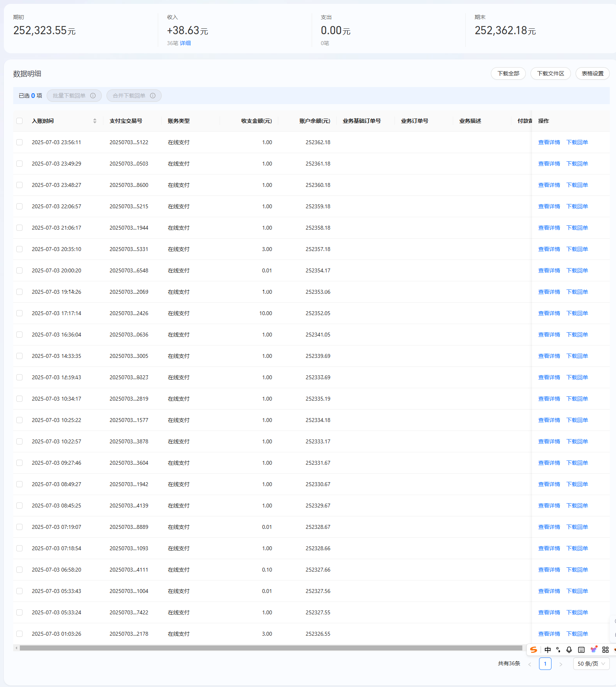View details for transaction 20250703...8889
The image size is (616, 687).
point(549,527)
